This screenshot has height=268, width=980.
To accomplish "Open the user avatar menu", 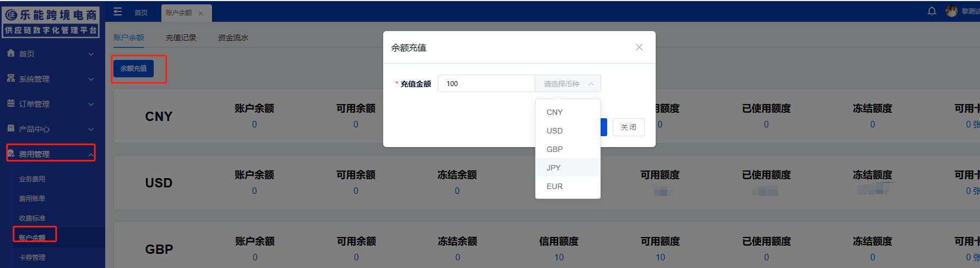I will (952, 11).
